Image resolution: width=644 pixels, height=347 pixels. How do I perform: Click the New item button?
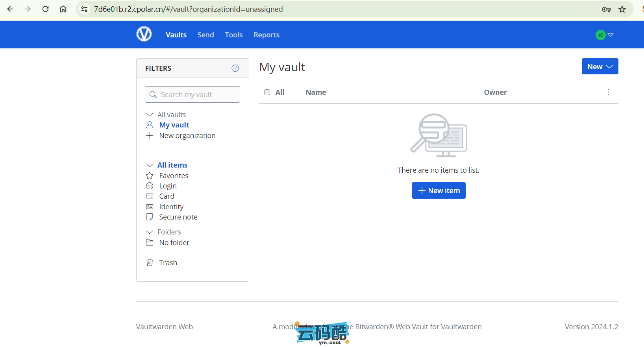click(439, 190)
